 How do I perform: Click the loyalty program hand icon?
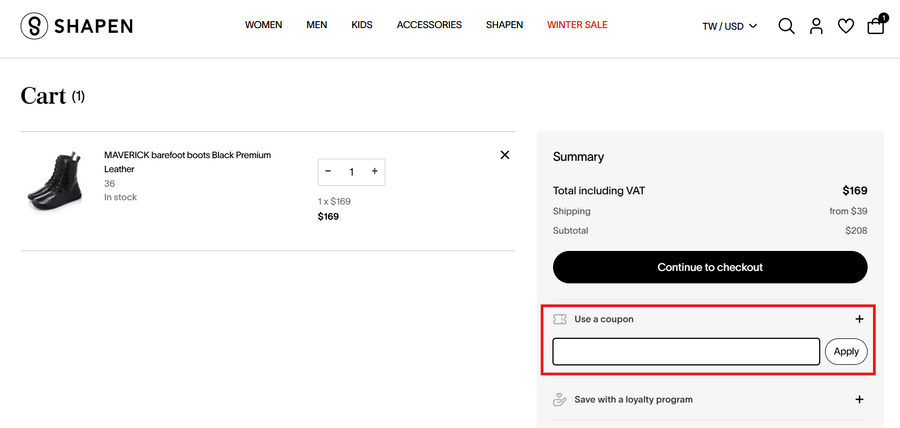560,400
